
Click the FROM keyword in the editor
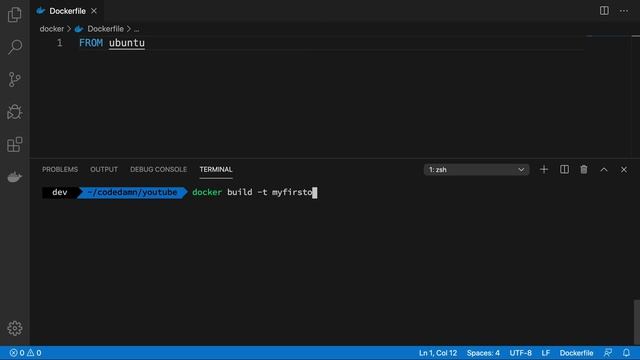(x=91, y=43)
